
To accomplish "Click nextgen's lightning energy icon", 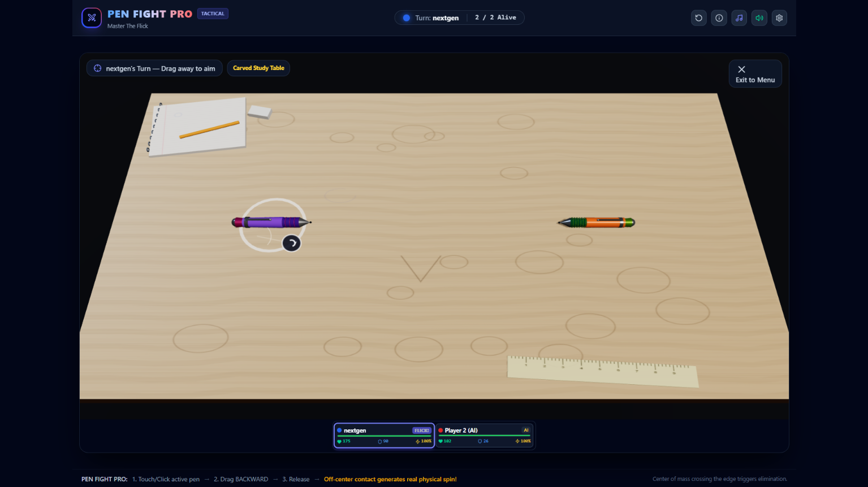I will click(x=418, y=441).
